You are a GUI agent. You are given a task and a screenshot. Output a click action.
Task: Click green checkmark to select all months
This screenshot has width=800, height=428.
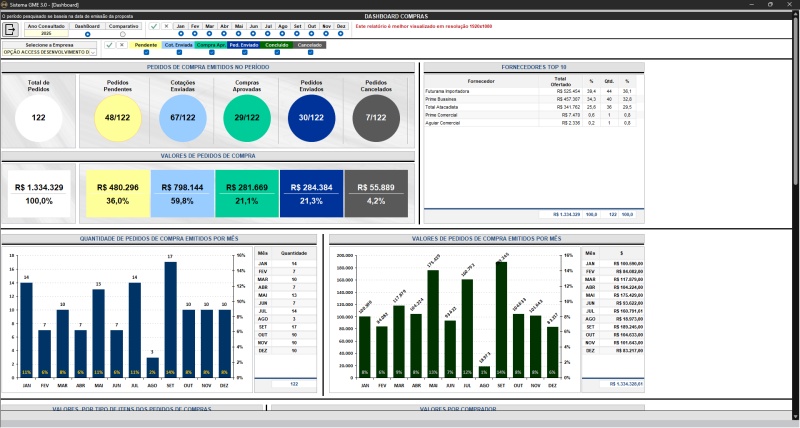pyautogui.click(x=153, y=26)
